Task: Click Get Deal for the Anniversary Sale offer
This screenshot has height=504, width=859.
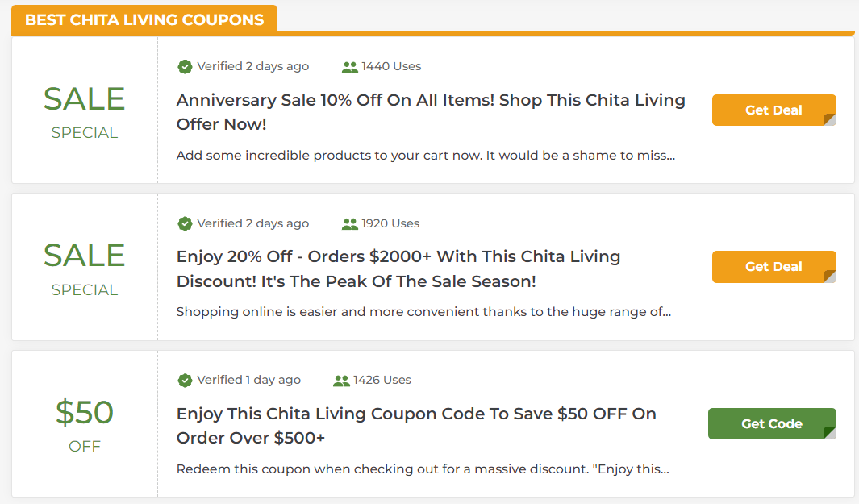Action: pos(774,110)
